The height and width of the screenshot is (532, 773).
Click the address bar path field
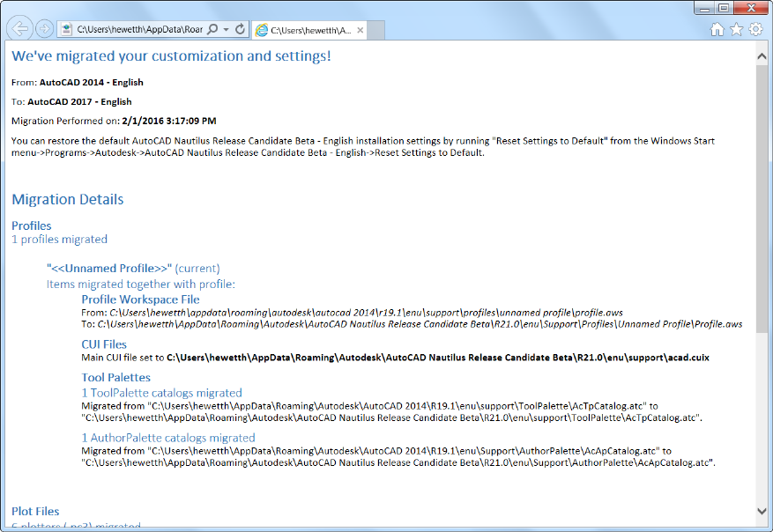tap(139, 30)
